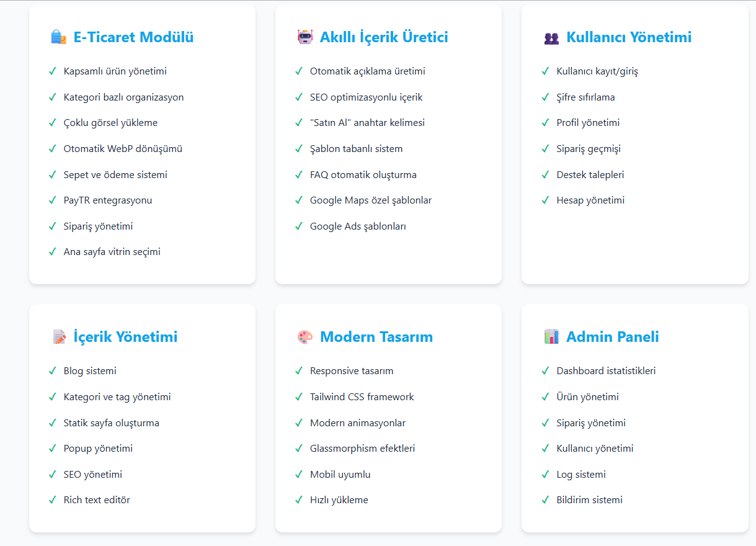Click the Rich text editör entry
756x546 pixels.
point(97,500)
